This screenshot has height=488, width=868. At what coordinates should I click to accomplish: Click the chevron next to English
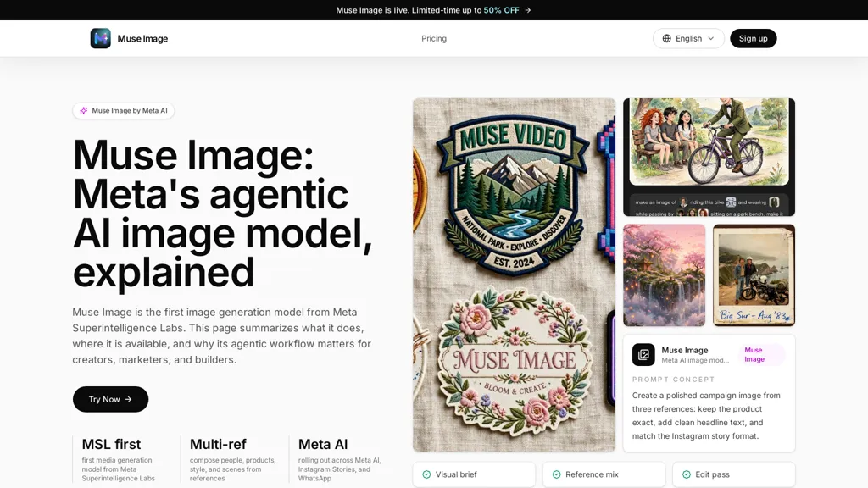(711, 38)
